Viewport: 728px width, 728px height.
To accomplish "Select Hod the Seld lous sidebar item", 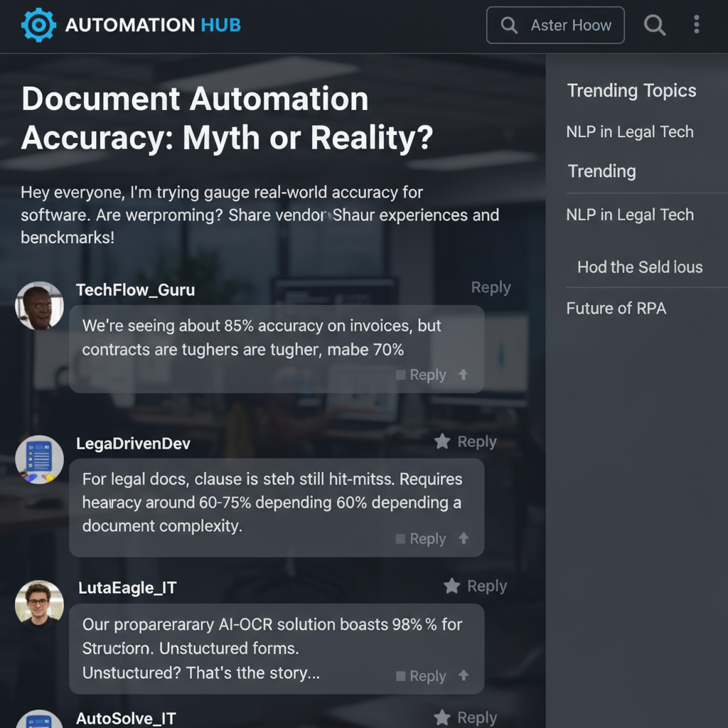I will click(639, 267).
